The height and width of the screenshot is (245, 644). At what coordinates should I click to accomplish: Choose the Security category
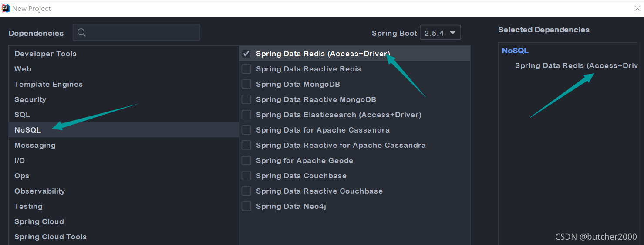click(30, 99)
